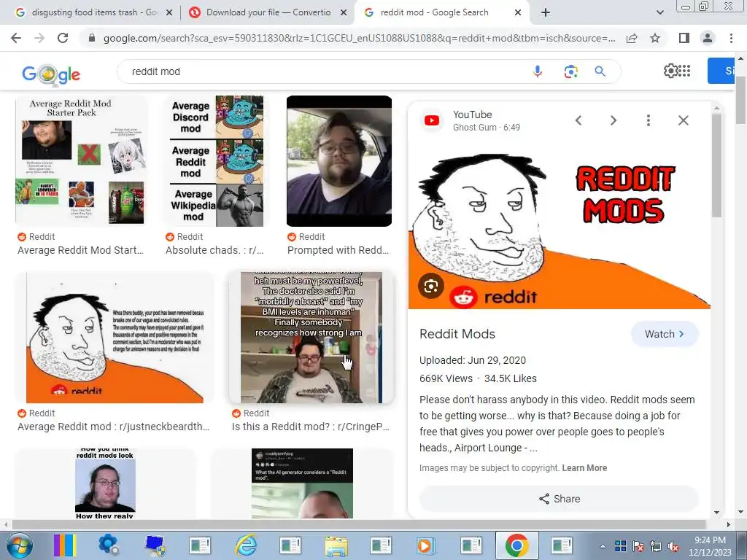Open Average Reddit mod cartoon image
This screenshot has height=560, width=747.
(115, 337)
